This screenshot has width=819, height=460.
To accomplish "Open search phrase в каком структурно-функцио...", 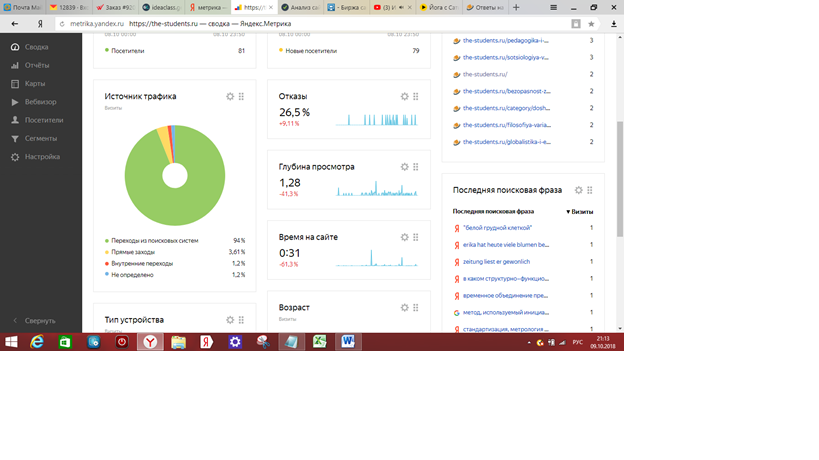I will pyautogui.click(x=506, y=279).
